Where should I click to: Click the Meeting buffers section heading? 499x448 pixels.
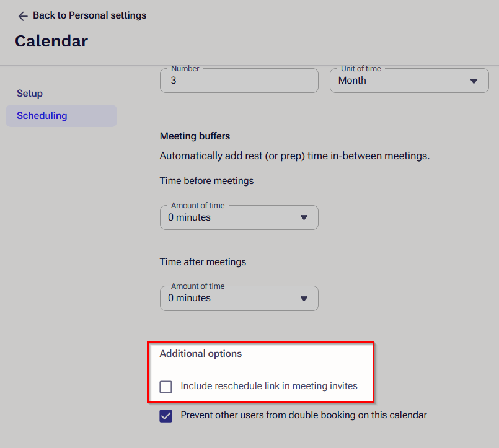click(x=195, y=136)
